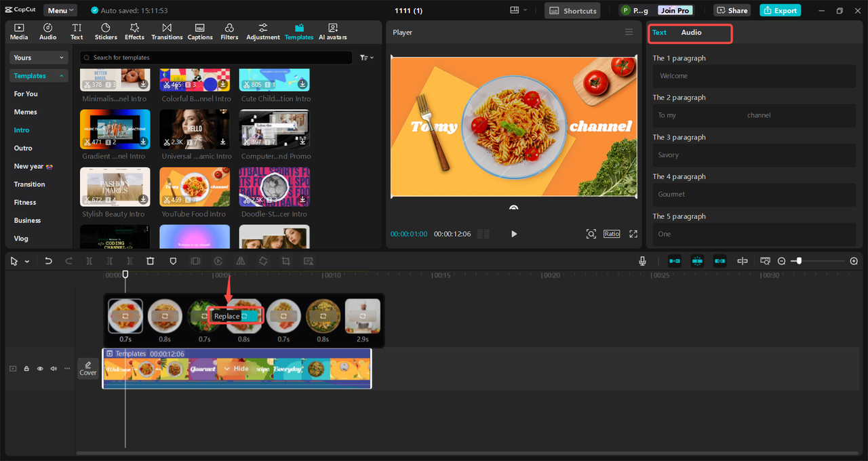Open the template filter dropdown
Image resolution: width=868 pixels, height=461 pixels.
coord(367,58)
